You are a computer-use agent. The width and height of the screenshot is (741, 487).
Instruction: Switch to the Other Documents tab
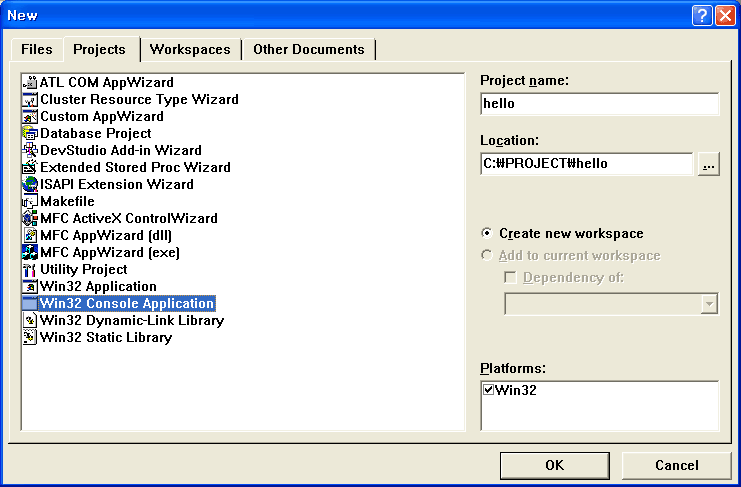[x=308, y=49]
